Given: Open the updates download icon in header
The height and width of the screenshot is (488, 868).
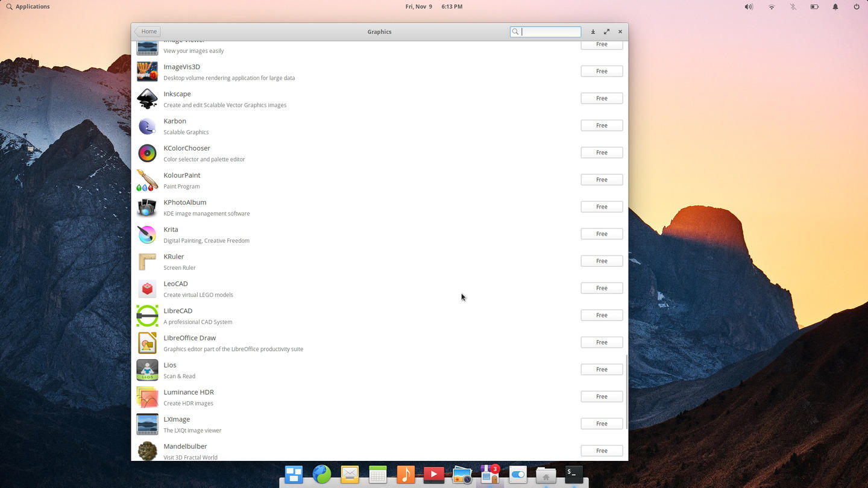Looking at the screenshot, I should click(593, 32).
